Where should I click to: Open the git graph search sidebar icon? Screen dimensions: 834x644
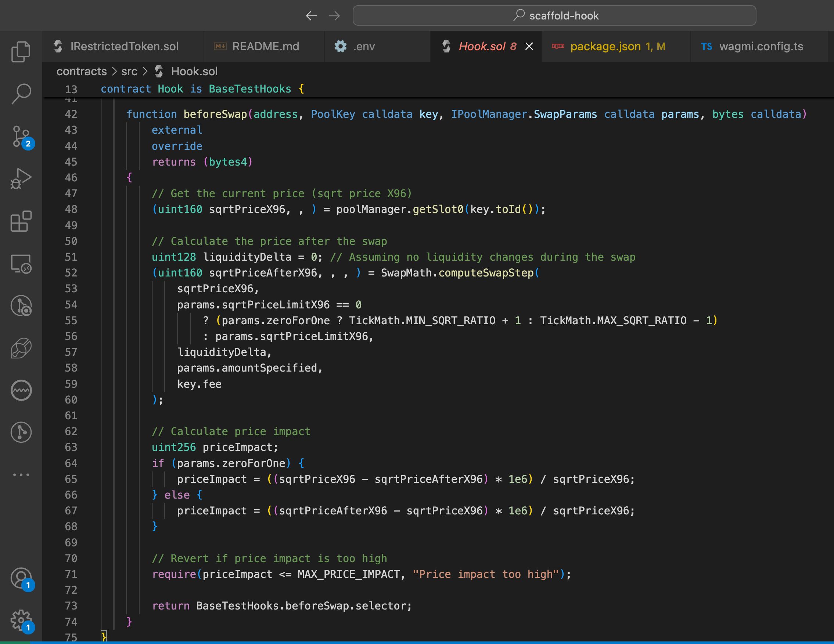21,305
